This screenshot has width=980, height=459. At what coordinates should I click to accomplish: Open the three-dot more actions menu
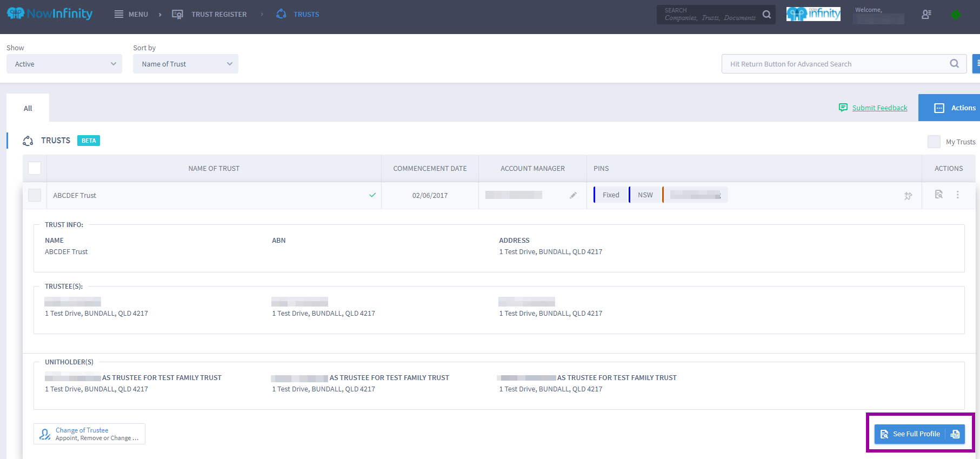point(958,195)
